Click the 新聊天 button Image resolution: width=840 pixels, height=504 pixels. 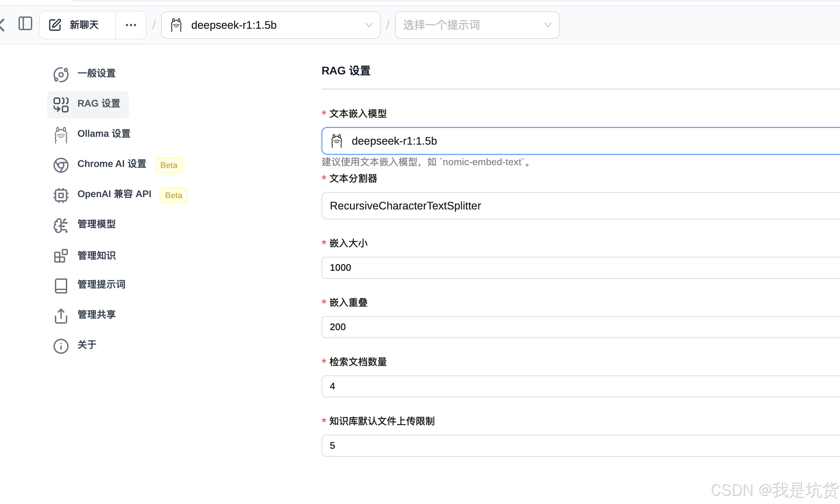point(84,25)
